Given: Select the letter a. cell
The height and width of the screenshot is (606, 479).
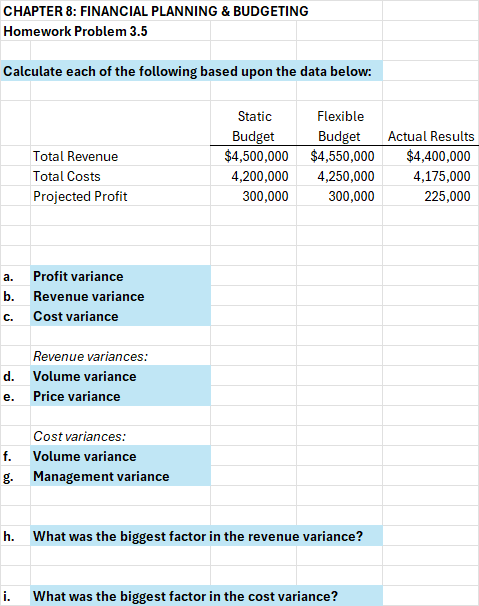Looking at the screenshot, I should [x=15, y=276].
